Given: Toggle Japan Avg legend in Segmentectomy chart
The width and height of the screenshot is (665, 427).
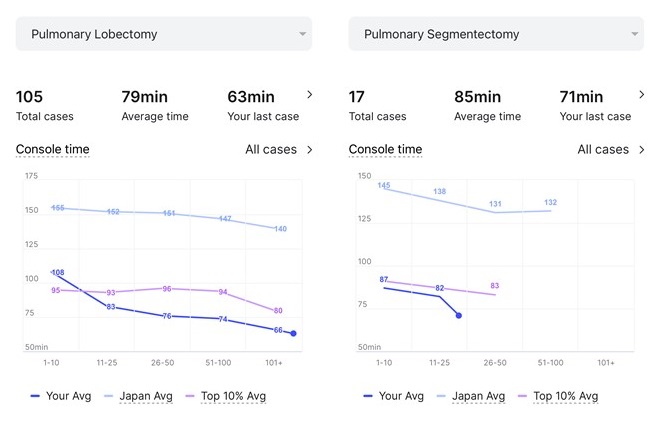Looking at the screenshot, I should [473, 396].
